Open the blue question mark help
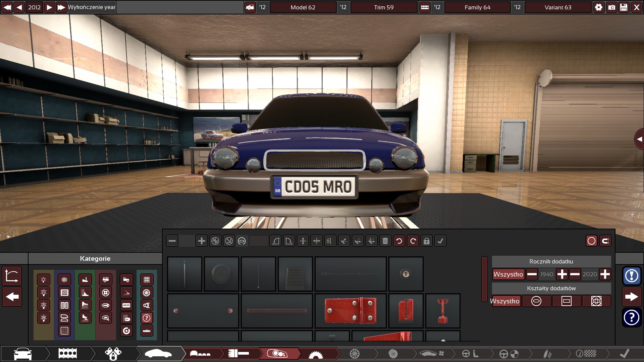Image resolution: width=644 pixels, height=362 pixels. [632, 317]
